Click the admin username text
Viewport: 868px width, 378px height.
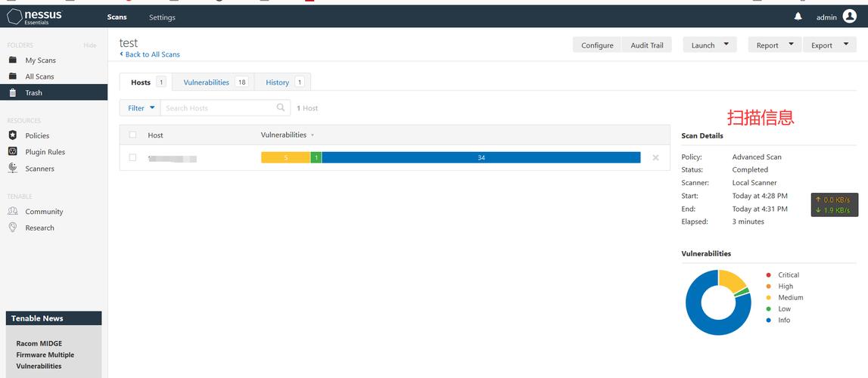click(x=826, y=17)
